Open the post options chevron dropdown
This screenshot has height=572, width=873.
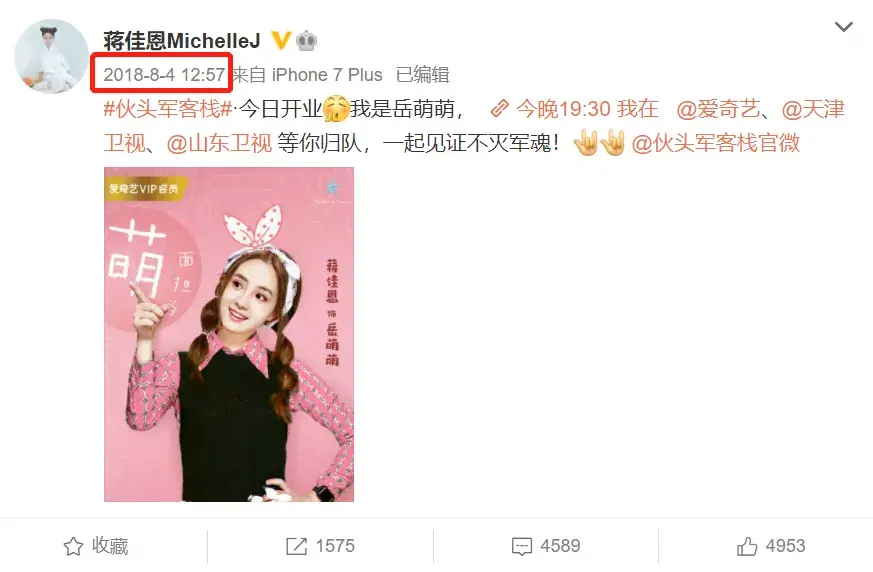pyautogui.click(x=843, y=27)
